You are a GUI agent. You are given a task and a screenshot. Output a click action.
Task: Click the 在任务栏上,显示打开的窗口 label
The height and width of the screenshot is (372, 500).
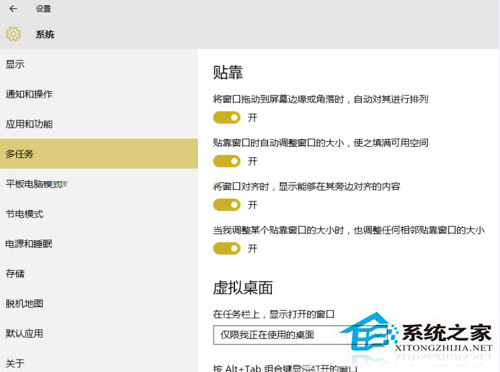tap(274, 314)
